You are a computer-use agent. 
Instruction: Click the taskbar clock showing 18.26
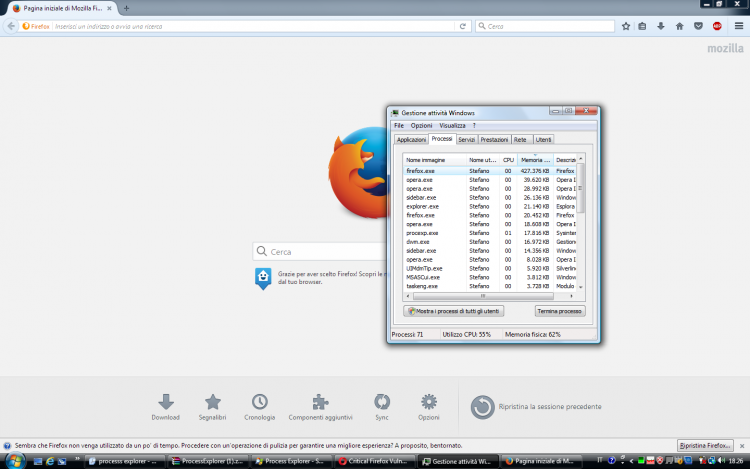point(736,461)
